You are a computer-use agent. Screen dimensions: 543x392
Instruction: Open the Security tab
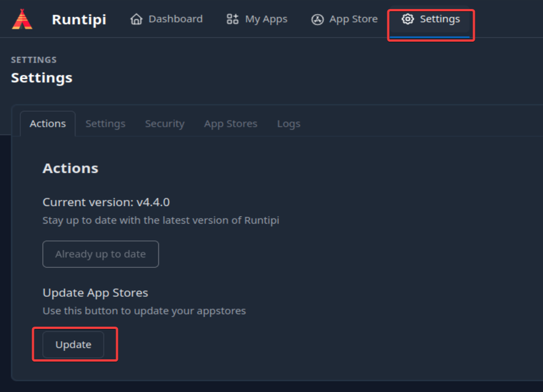click(165, 123)
